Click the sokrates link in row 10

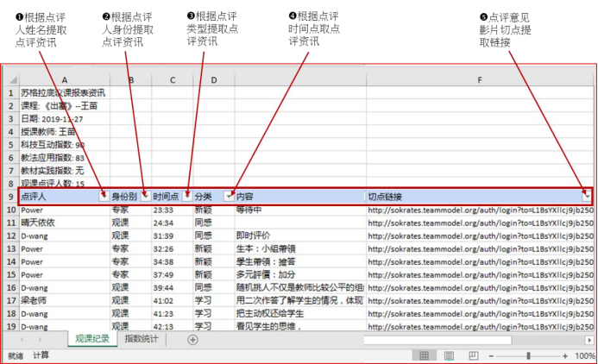click(480, 210)
